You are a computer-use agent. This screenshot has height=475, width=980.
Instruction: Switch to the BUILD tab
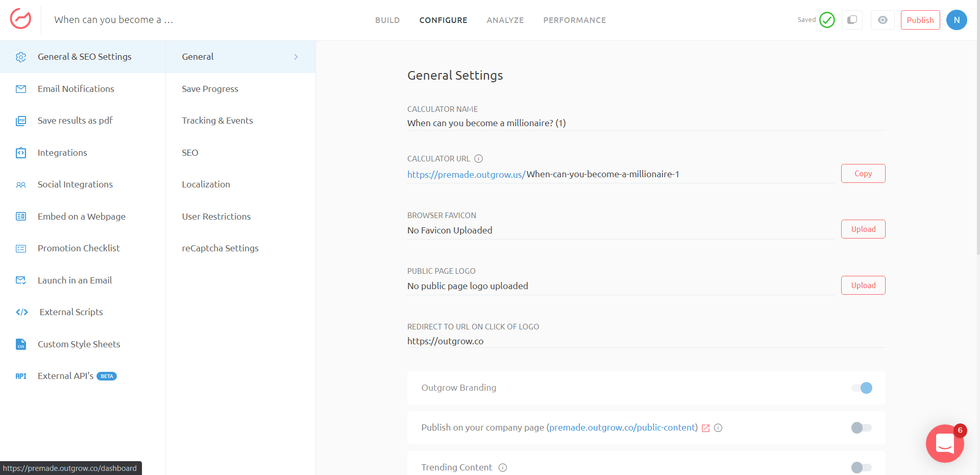(387, 20)
